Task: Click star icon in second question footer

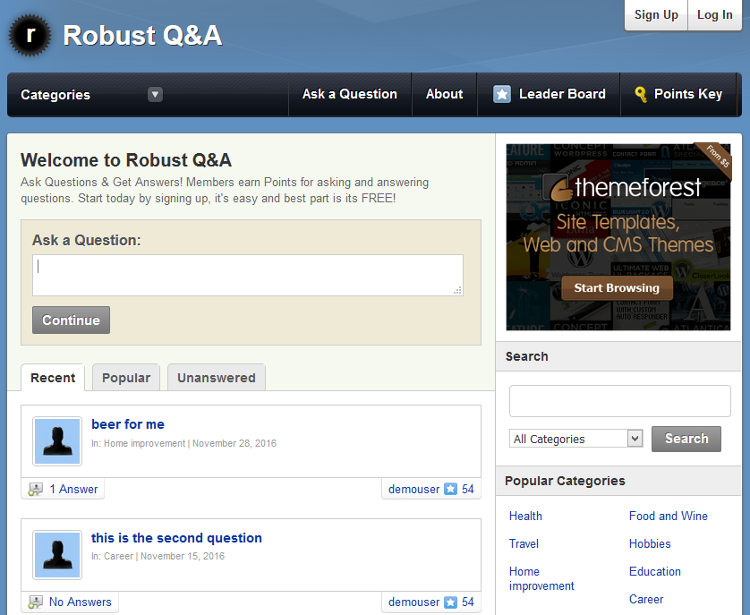Action: pos(451,602)
